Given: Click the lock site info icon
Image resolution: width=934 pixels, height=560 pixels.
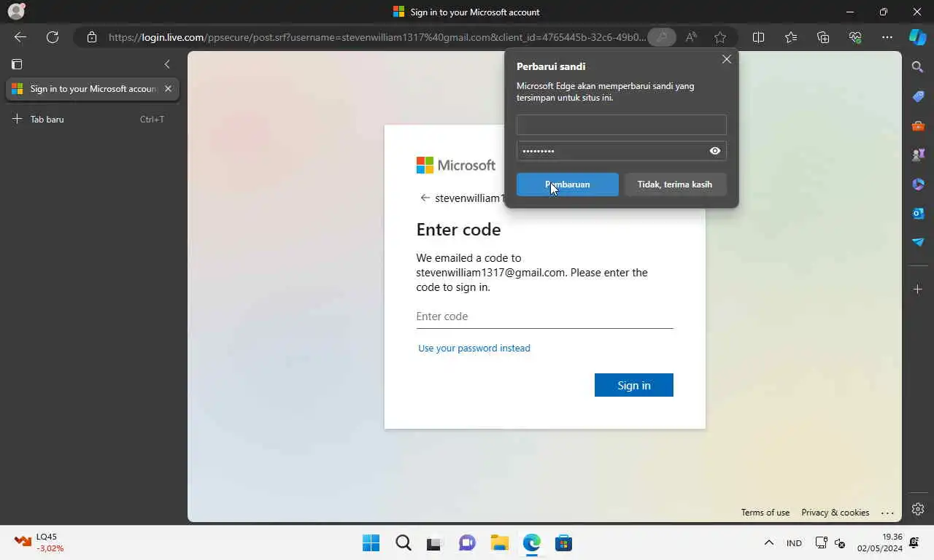Looking at the screenshot, I should click(x=92, y=37).
